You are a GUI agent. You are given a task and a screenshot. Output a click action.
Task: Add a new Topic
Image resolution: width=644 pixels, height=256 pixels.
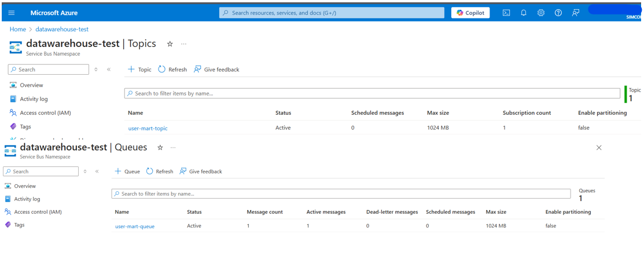coord(139,70)
